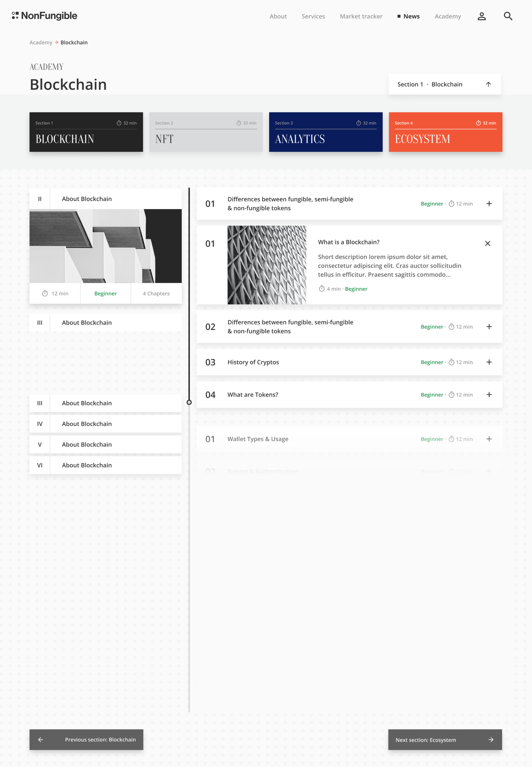The height and width of the screenshot is (767, 532).
Task: Expand History of Cryptos with plus icon
Action: (x=489, y=362)
